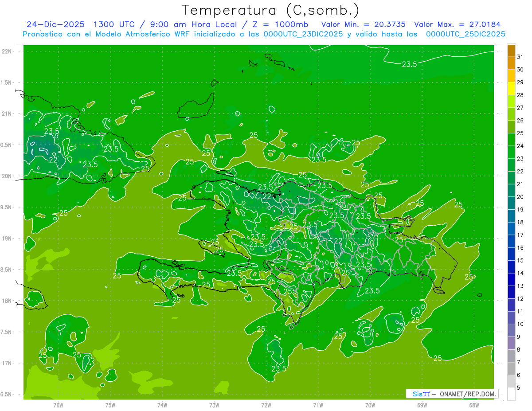
Task: Click the '17N' latitude axis label
Action: (x=8, y=363)
